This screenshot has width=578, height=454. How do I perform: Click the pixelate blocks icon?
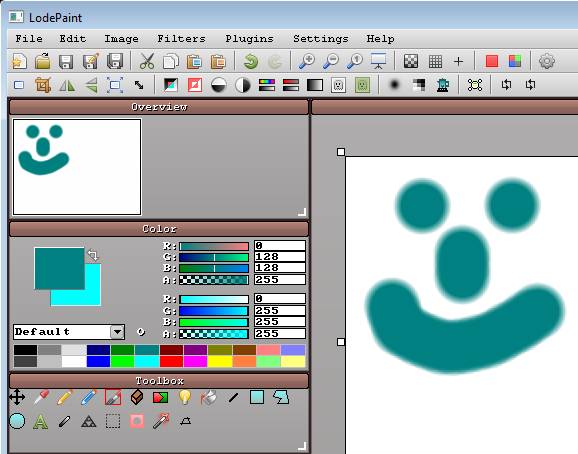pyautogui.click(x=418, y=85)
